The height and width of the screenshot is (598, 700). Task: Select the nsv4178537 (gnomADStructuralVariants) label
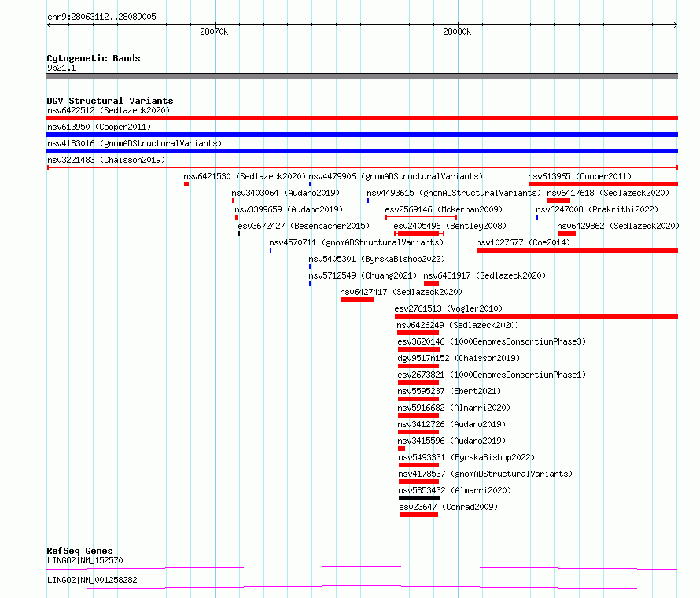click(485, 474)
